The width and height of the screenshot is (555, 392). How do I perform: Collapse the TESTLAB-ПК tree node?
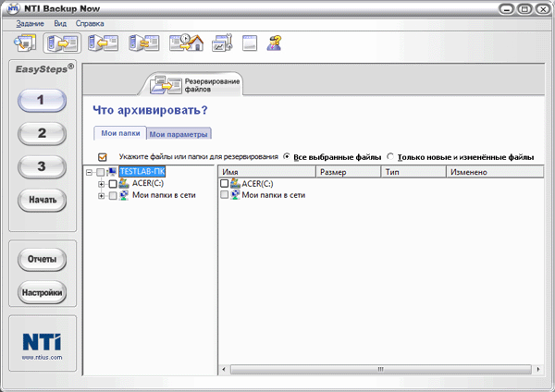(89, 172)
